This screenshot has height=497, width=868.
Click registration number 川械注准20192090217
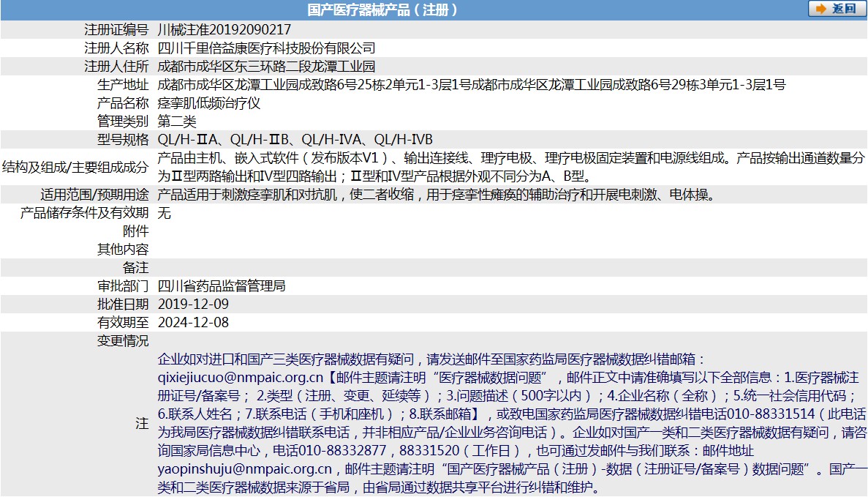224,30
